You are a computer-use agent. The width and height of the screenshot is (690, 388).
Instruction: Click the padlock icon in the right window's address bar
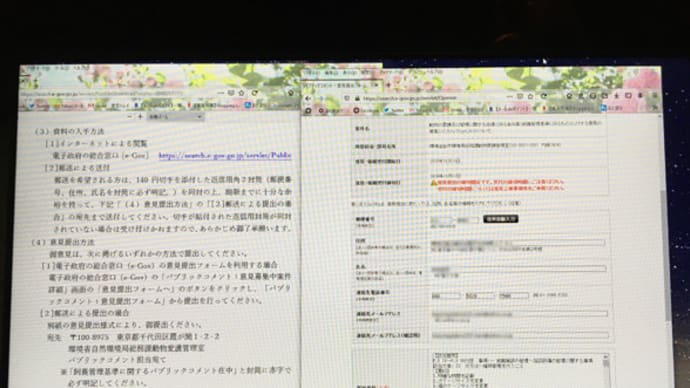tap(357, 98)
